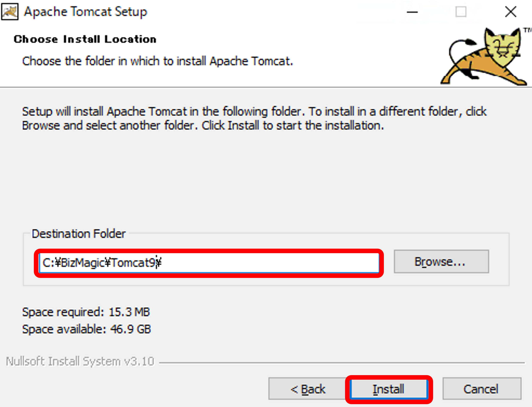The width and height of the screenshot is (532, 407).
Task: Click the 'Setup will install Apache Tomcat' instructions
Action: [254, 118]
